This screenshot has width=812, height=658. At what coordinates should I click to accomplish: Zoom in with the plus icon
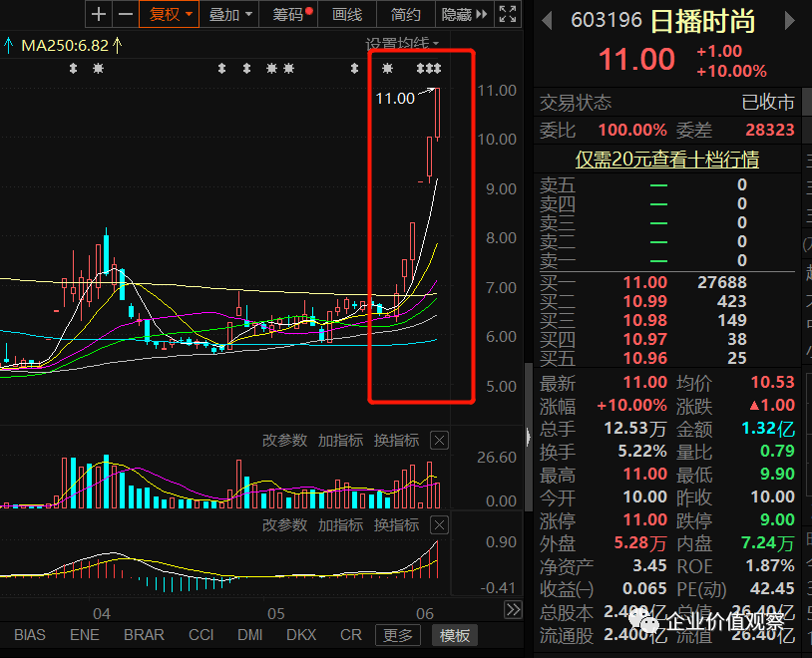[x=98, y=15]
